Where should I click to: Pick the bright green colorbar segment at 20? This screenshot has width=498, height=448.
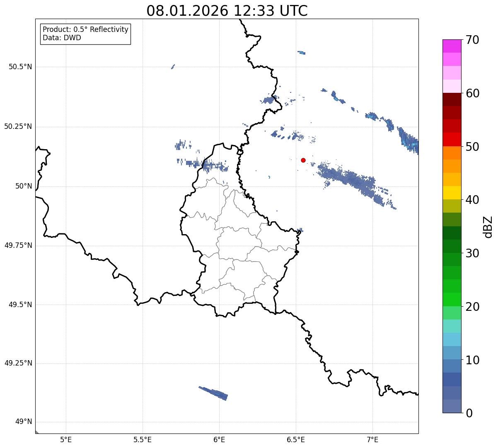[x=452, y=299]
